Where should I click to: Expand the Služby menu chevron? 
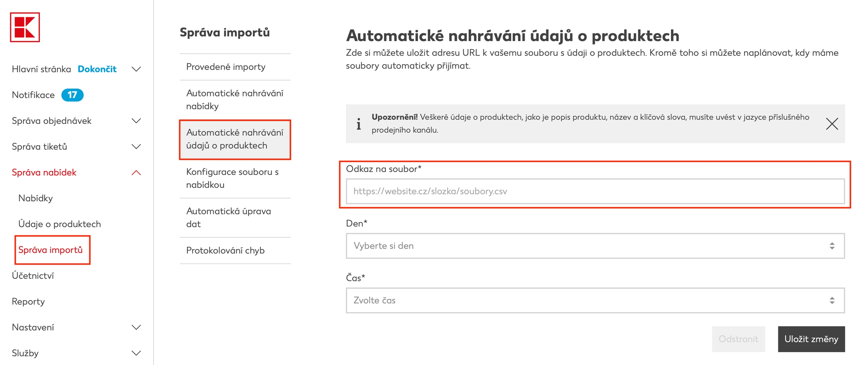tap(136, 353)
